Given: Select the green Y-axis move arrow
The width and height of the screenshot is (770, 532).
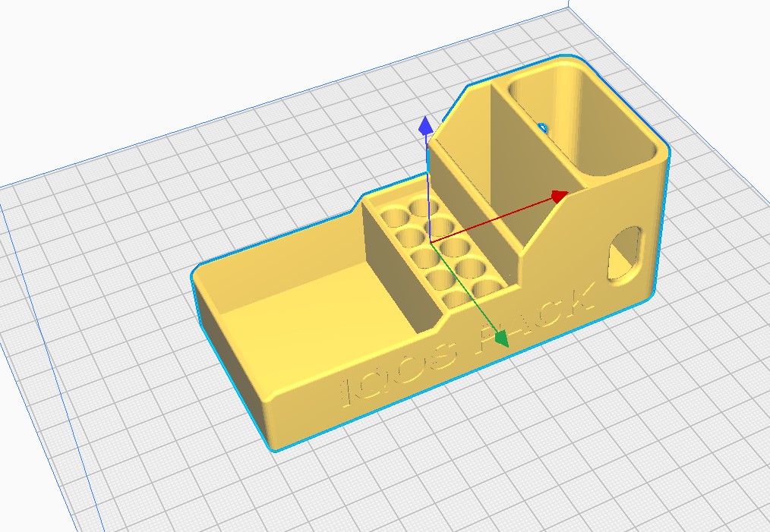Looking at the screenshot, I should coord(501,338).
